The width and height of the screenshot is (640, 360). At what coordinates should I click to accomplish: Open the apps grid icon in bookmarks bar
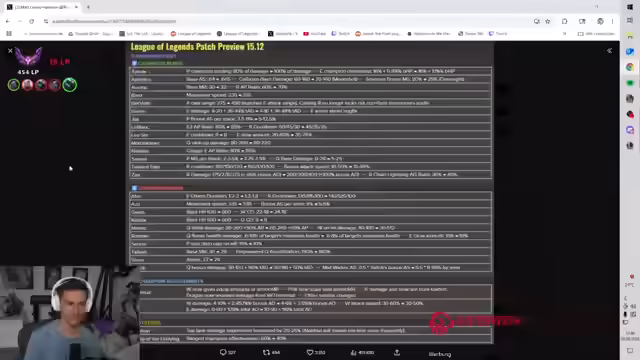point(9,33)
